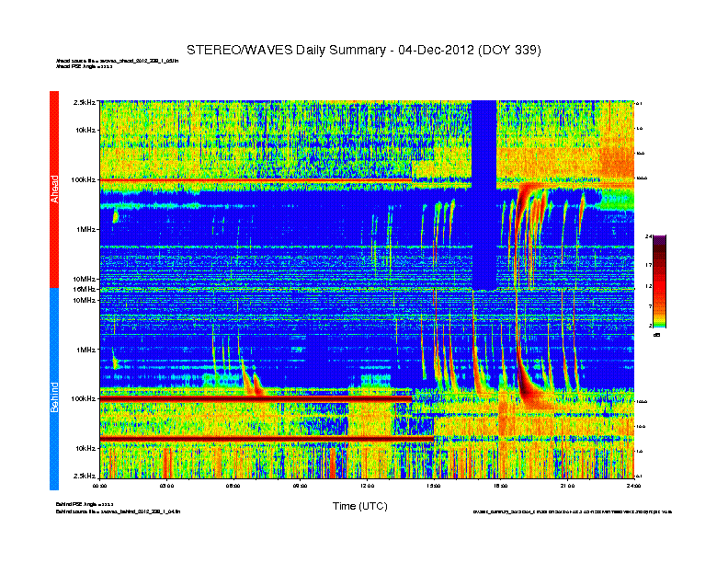Click the 24 value on dB color scale
The width and height of the screenshot is (728, 563).
coord(648,237)
